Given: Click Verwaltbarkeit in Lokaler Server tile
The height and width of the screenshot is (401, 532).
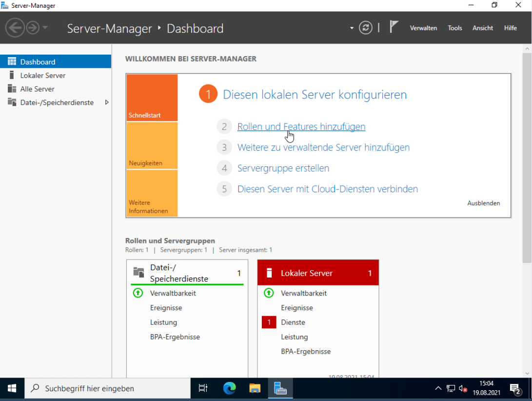Looking at the screenshot, I should coord(304,293).
